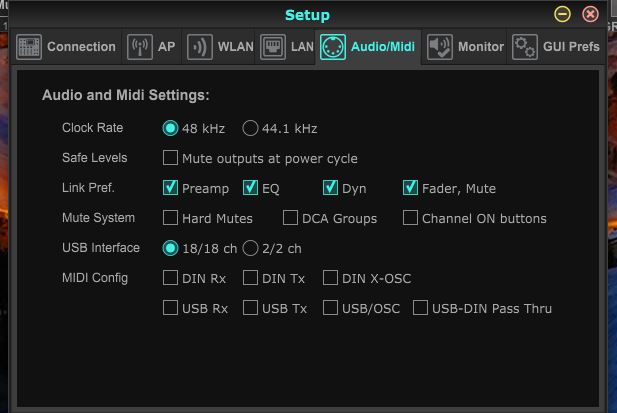Switch to the LAN tab label
Viewport: 617px width, 413px height.
tap(302, 47)
